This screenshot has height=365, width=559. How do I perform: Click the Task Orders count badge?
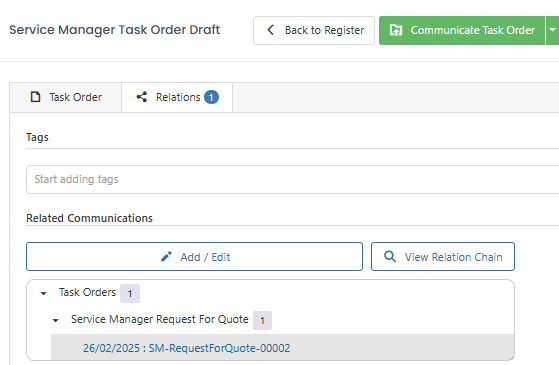[x=130, y=293]
